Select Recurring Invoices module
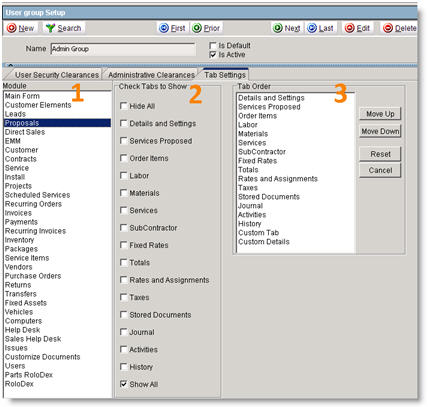The width and height of the screenshot is (428, 407). [57, 231]
